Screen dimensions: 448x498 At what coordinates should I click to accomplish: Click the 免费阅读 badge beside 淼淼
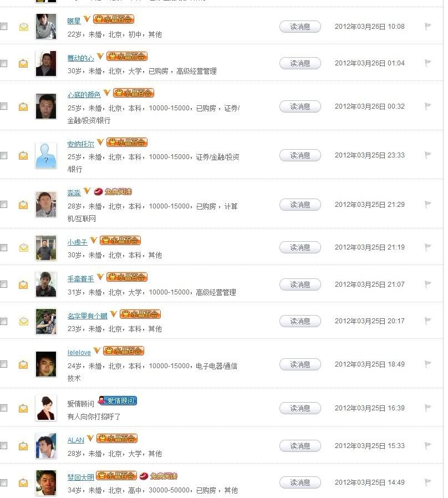[x=113, y=192]
